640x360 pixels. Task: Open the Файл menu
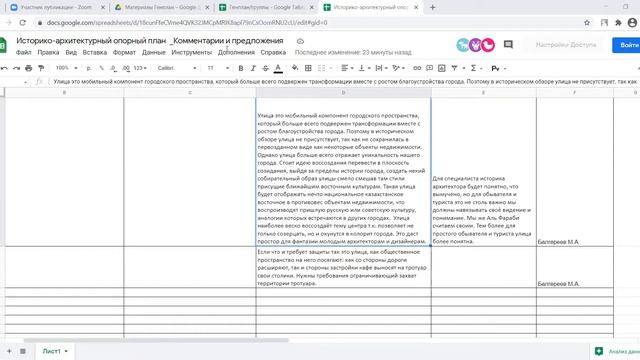24,52
